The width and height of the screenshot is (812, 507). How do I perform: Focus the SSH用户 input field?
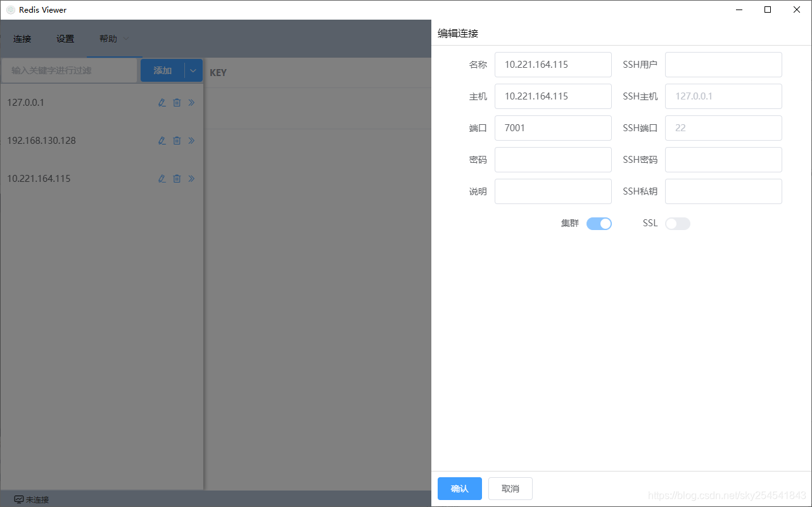pyautogui.click(x=723, y=65)
